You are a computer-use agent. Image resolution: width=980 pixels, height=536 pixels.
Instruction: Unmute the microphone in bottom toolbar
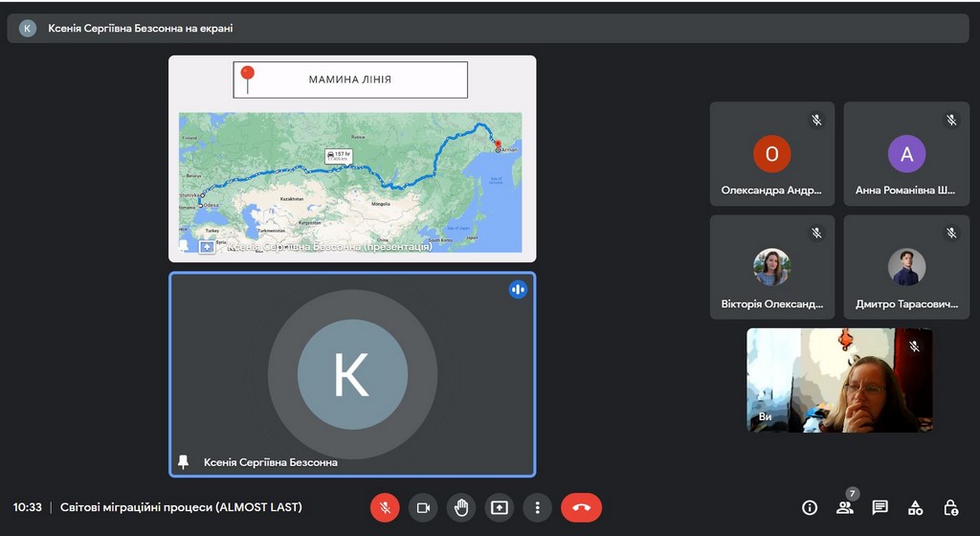[x=385, y=507]
